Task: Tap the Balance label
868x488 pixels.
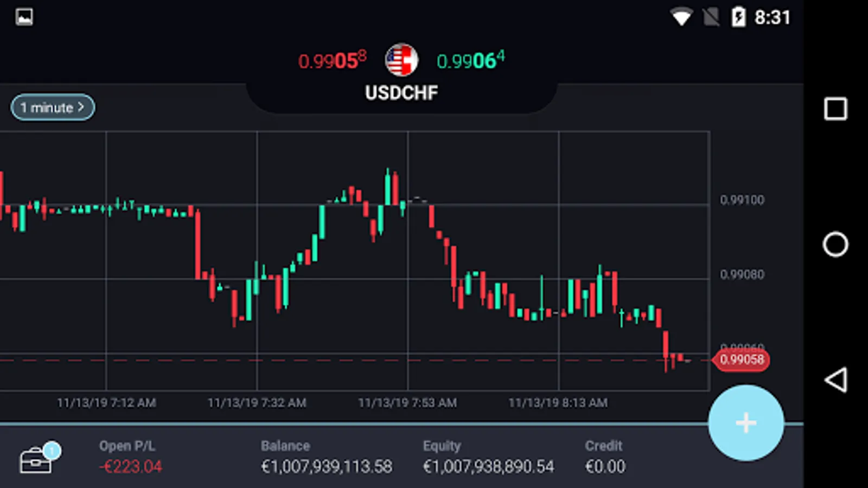Action: coord(285,446)
